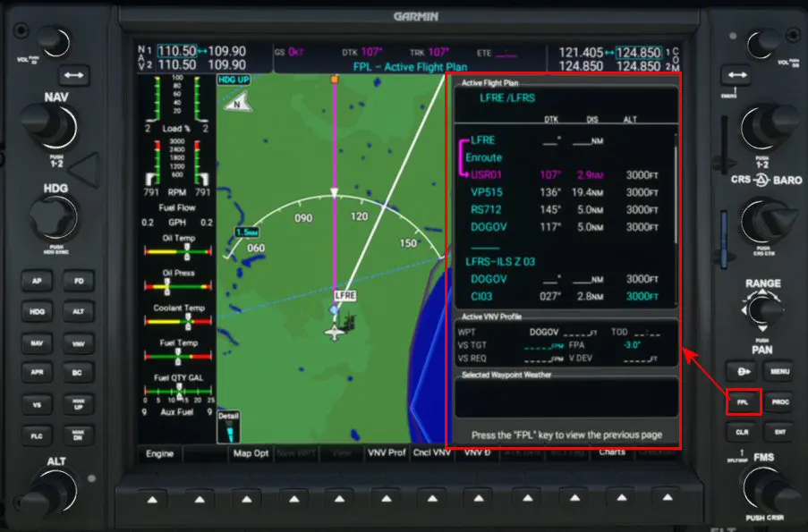Screen dimensions: 808x532
Task: Click the RANGE/PAN joystick knob
Action: 762,310
